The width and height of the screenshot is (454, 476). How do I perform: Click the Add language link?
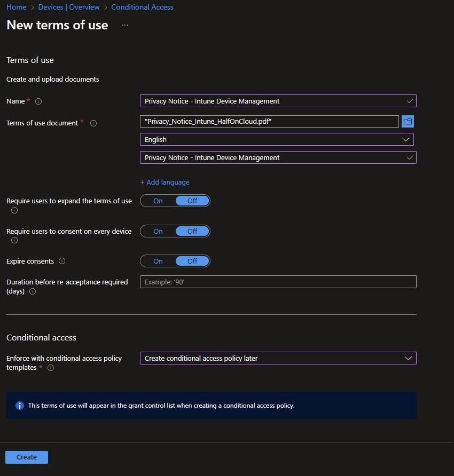[x=165, y=182]
